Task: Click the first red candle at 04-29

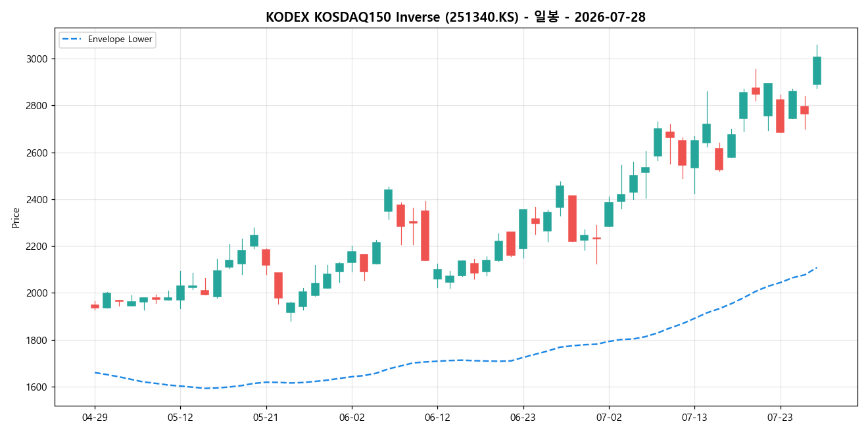Action: [95, 306]
